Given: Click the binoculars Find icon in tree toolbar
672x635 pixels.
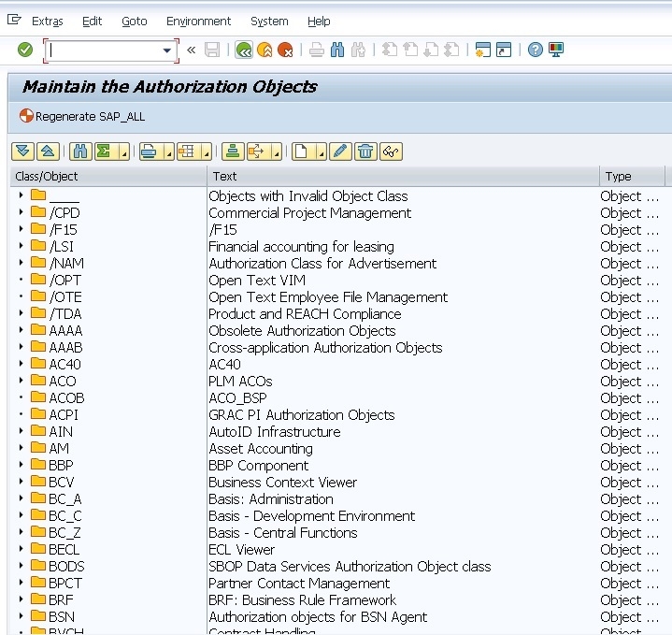Looking at the screenshot, I should coord(79,152).
